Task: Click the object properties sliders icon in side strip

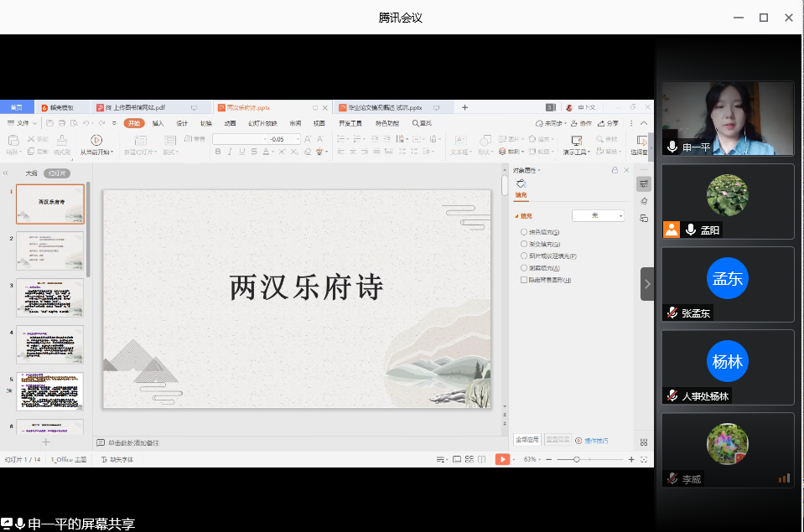Action: coord(644,184)
